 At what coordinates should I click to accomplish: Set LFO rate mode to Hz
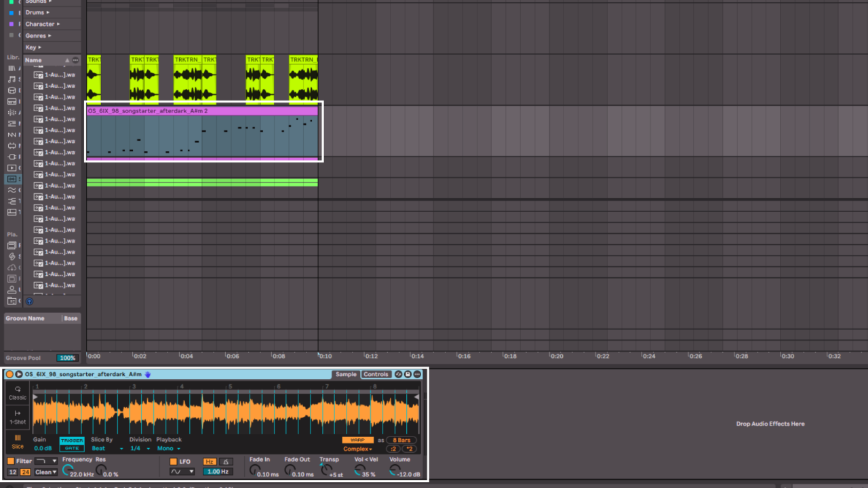tap(210, 462)
